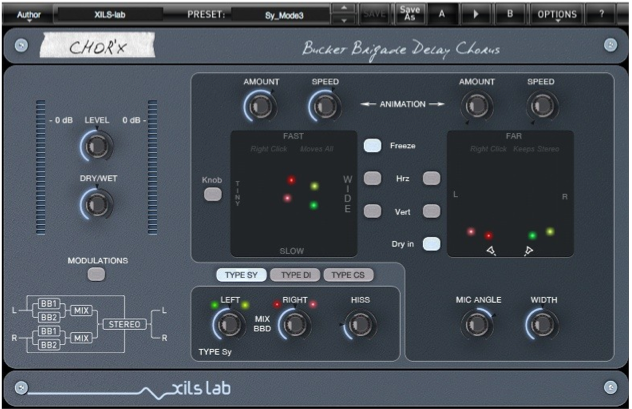The height and width of the screenshot is (409, 632).
Task: Toggle the Freeze button
Action: click(372, 145)
